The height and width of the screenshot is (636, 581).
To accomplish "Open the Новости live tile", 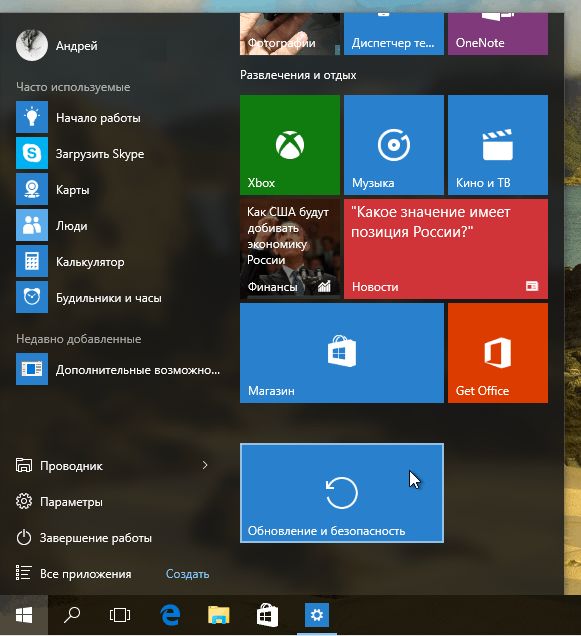I will pyautogui.click(x=446, y=249).
